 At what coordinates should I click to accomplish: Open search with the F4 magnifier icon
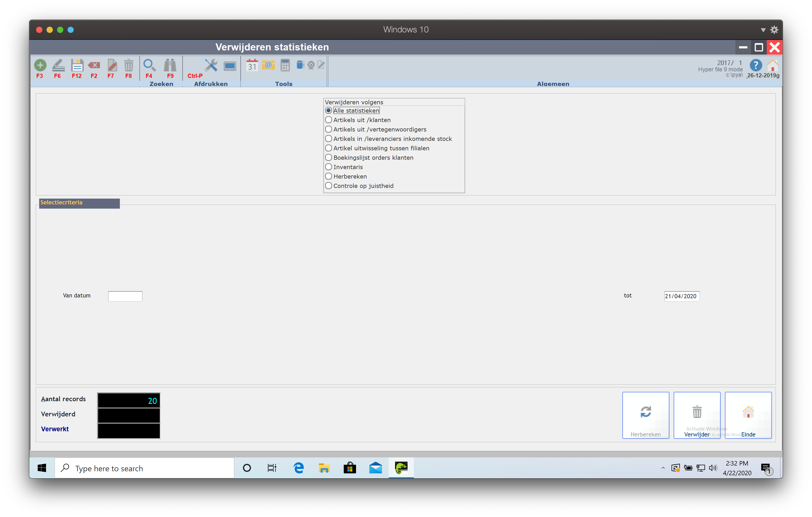[x=149, y=65]
